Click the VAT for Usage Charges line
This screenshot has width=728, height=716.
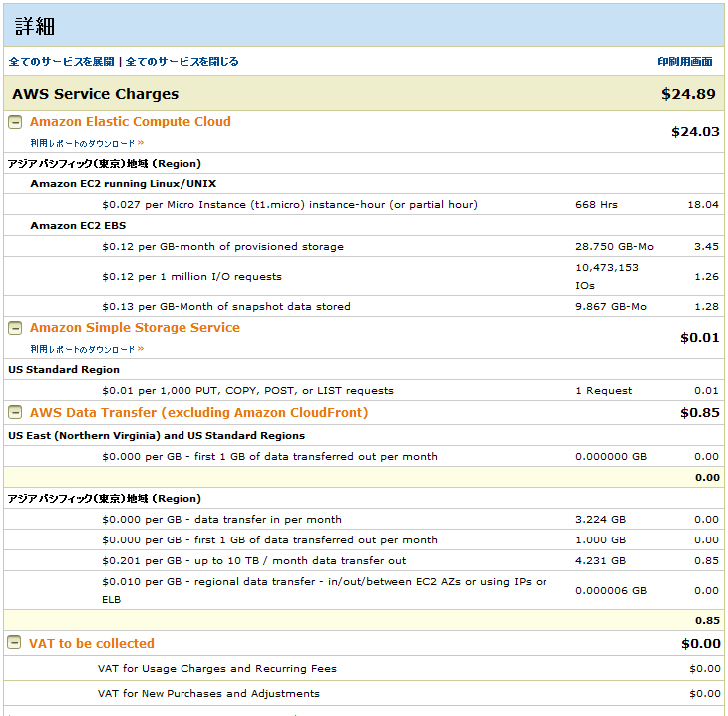[x=216, y=669]
